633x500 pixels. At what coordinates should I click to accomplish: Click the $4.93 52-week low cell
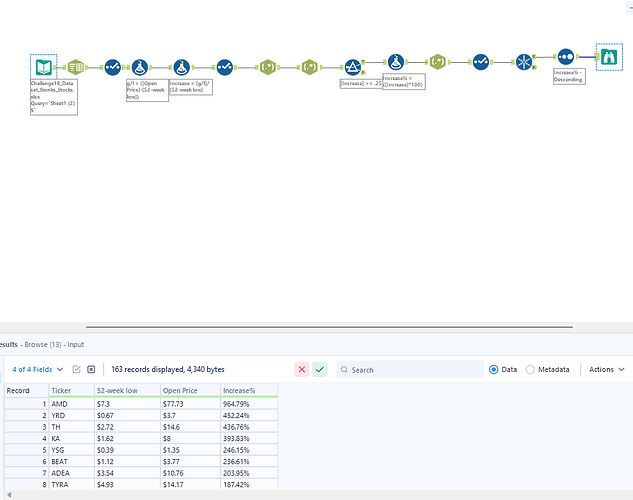[x=127, y=484]
